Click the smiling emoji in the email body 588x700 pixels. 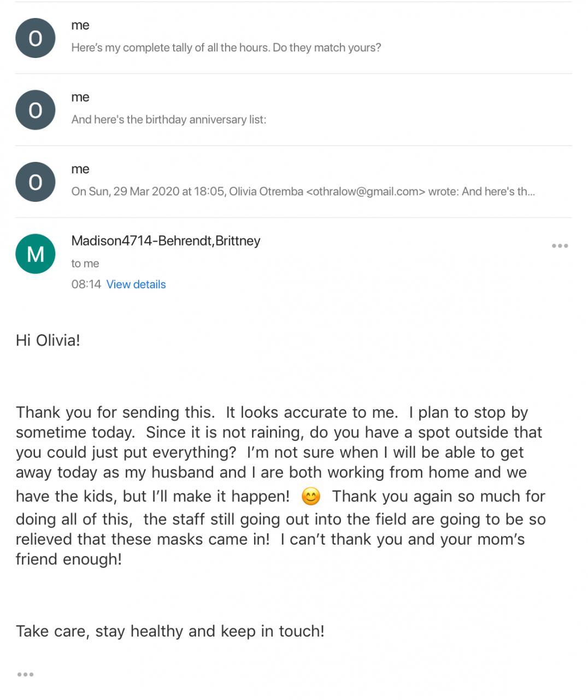coord(311,497)
